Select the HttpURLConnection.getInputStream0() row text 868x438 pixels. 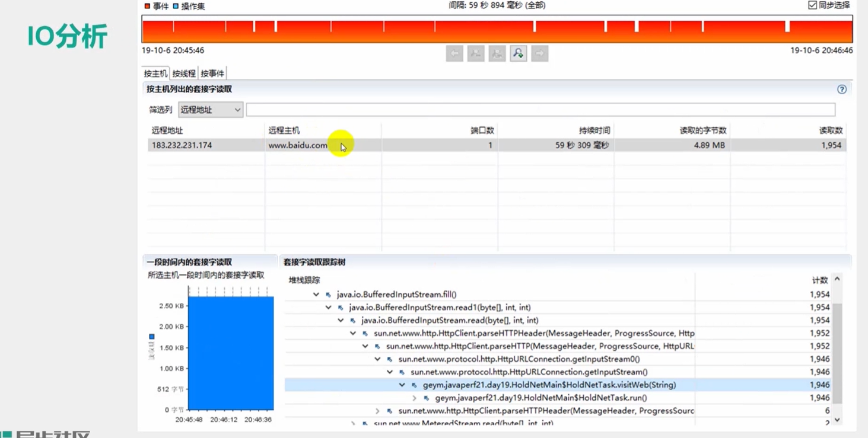[519, 359]
